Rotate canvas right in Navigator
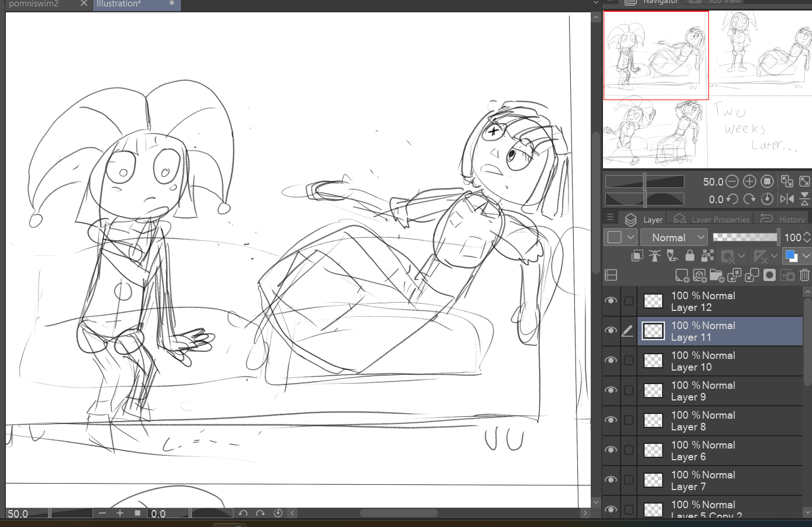This screenshot has width=812, height=527. pos(749,199)
